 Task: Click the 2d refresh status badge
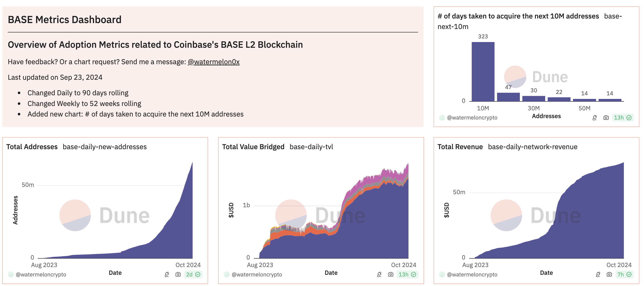pos(193,275)
